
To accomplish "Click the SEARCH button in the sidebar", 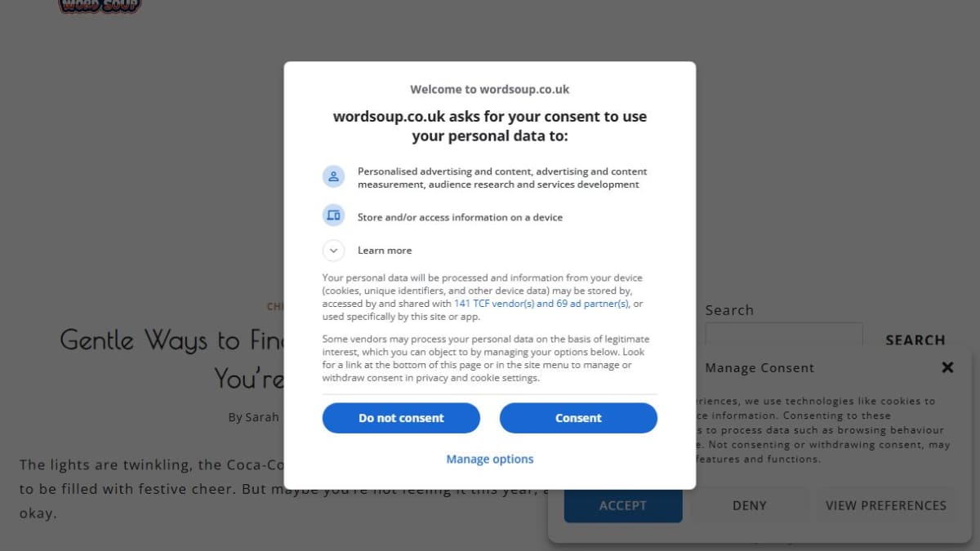I will point(915,340).
